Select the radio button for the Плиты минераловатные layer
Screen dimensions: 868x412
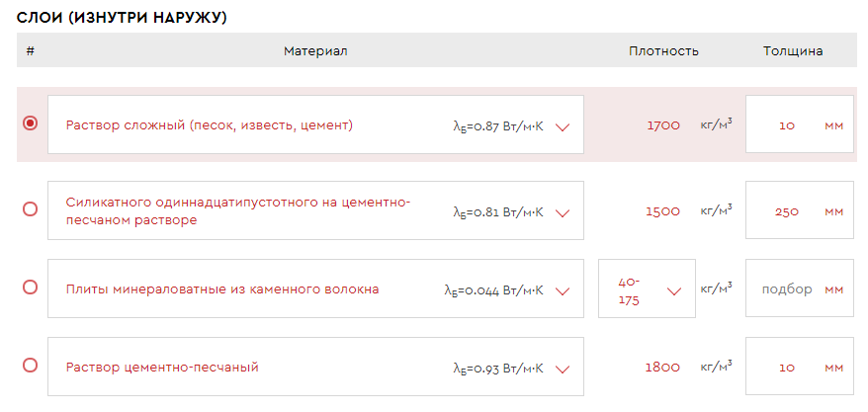(30, 287)
